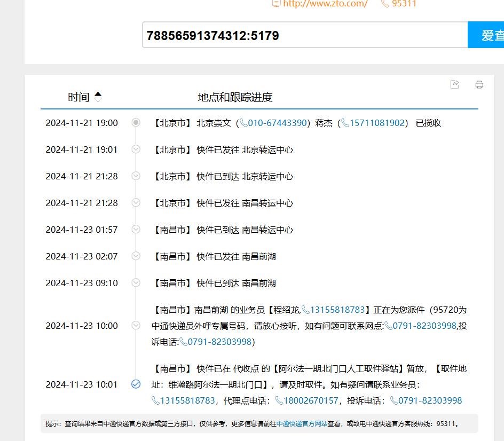Click the share icon above the tracking table
This screenshot has height=441, width=504.
pos(455,84)
